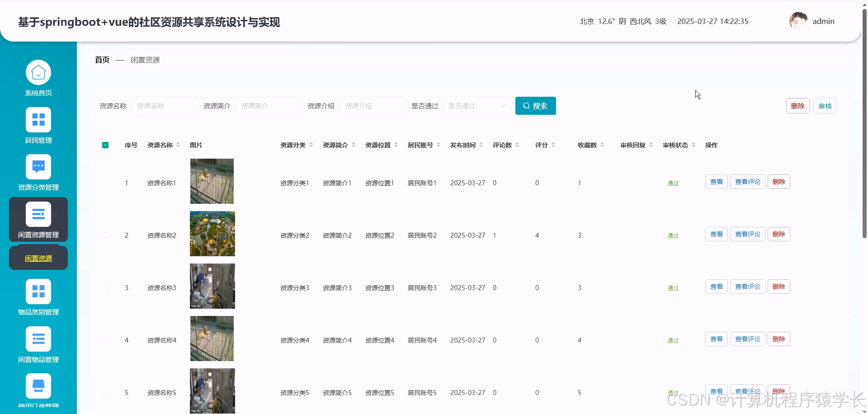Click the 使用订单管理 monitor icon
This screenshot has height=414, width=868.
38,385
